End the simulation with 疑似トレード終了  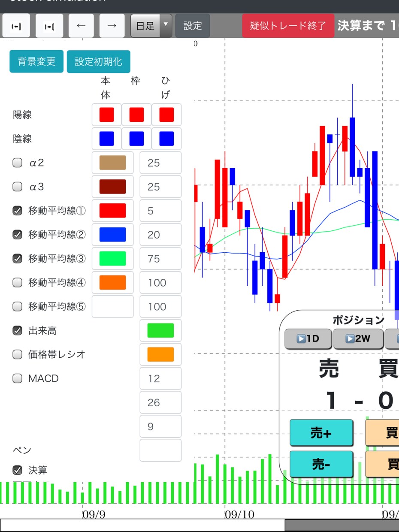pos(288,26)
